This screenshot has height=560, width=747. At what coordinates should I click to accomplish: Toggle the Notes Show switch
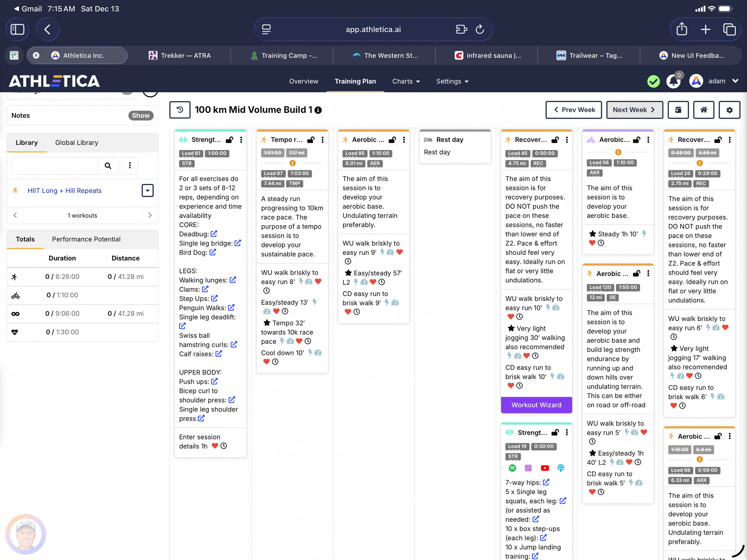[140, 115]
